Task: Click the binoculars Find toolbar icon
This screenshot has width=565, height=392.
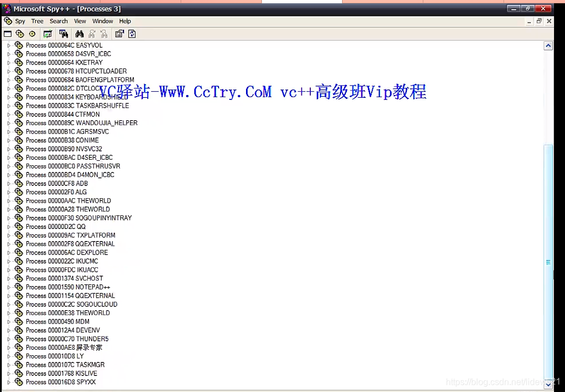Action: pyautogui.click(x=80, y=34)
